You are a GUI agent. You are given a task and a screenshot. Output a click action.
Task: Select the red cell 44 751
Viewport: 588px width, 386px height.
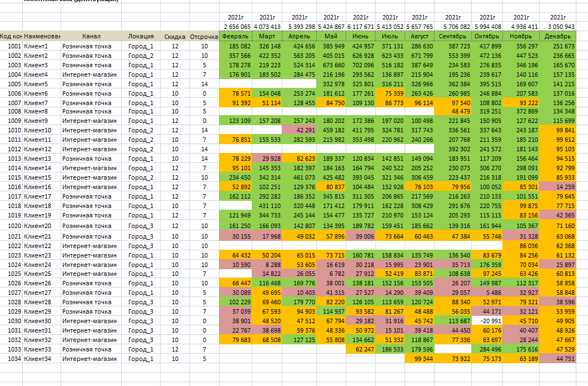pos(557,359)
